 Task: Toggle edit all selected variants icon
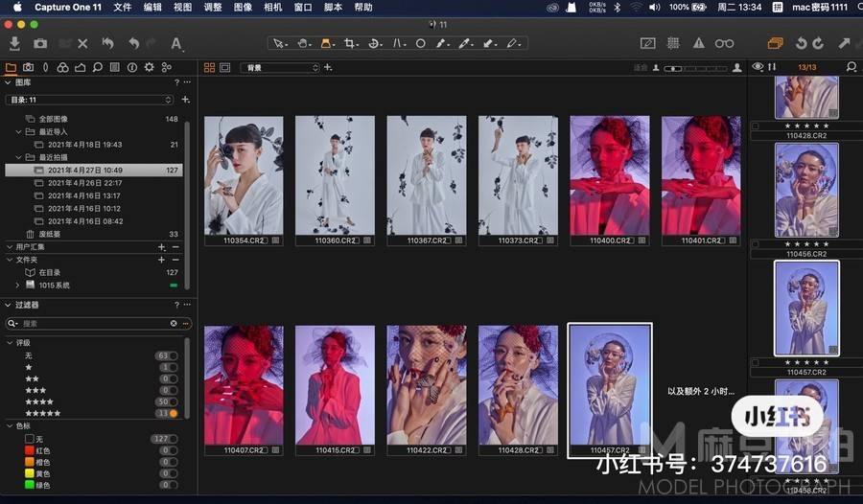(776, 43)
